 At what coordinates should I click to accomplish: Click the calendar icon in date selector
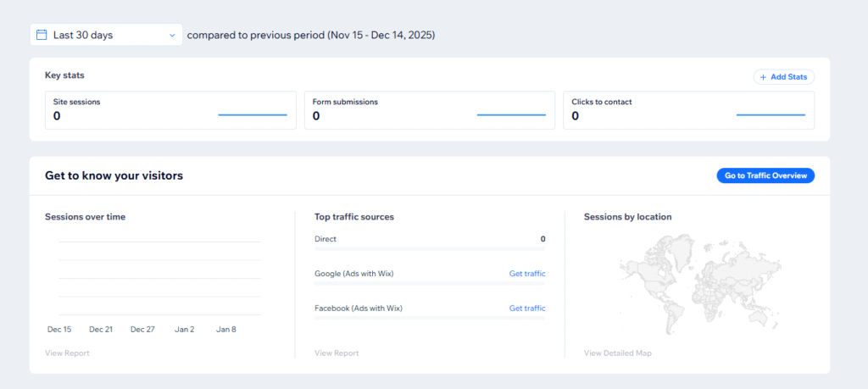[x=42, y=35]
